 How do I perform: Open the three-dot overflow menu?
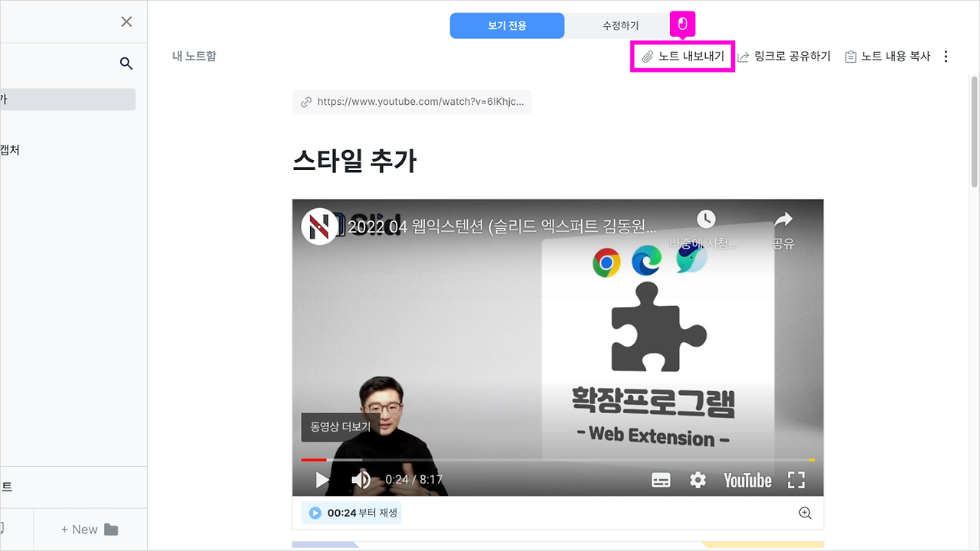tap(946, 56)
